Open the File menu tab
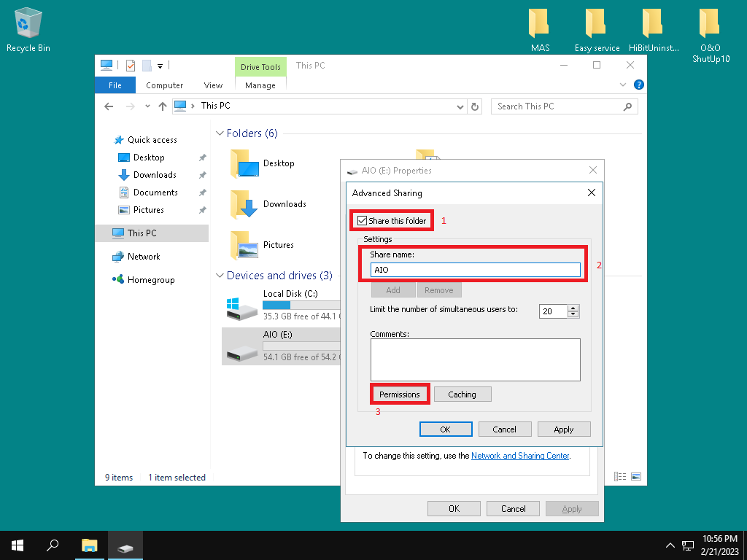The image size is (747, 560). click(x=115, y=85)
